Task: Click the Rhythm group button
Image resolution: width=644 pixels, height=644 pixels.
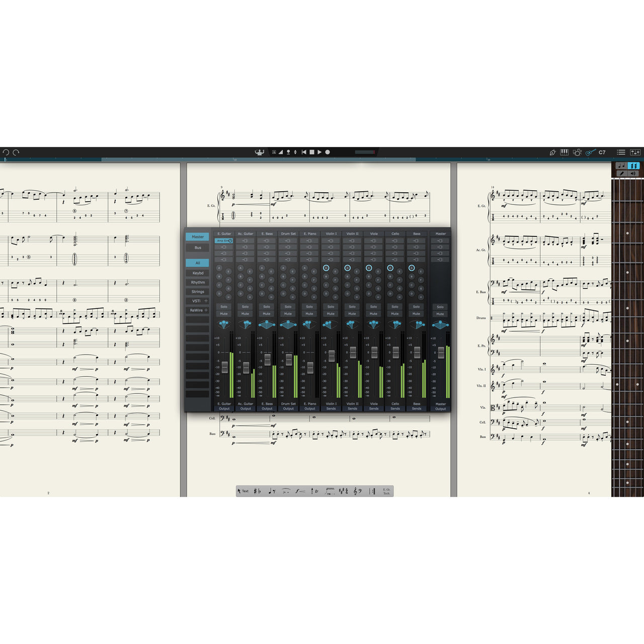Action: coord(197,282)
